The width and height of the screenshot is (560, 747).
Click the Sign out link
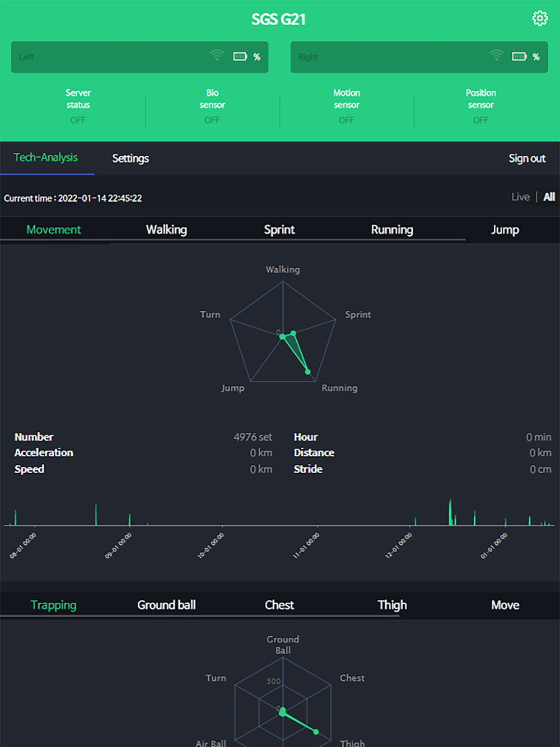tap(527, 158)
